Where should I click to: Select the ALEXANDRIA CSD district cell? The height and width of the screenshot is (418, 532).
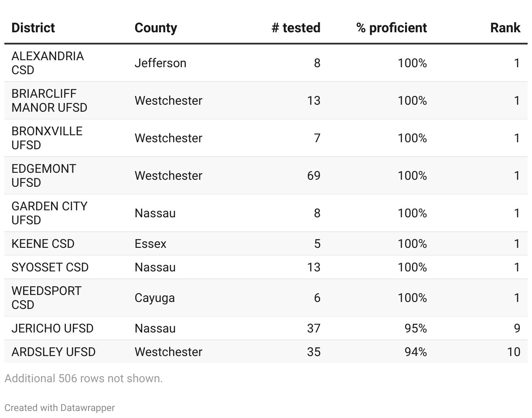click(48, 63)
